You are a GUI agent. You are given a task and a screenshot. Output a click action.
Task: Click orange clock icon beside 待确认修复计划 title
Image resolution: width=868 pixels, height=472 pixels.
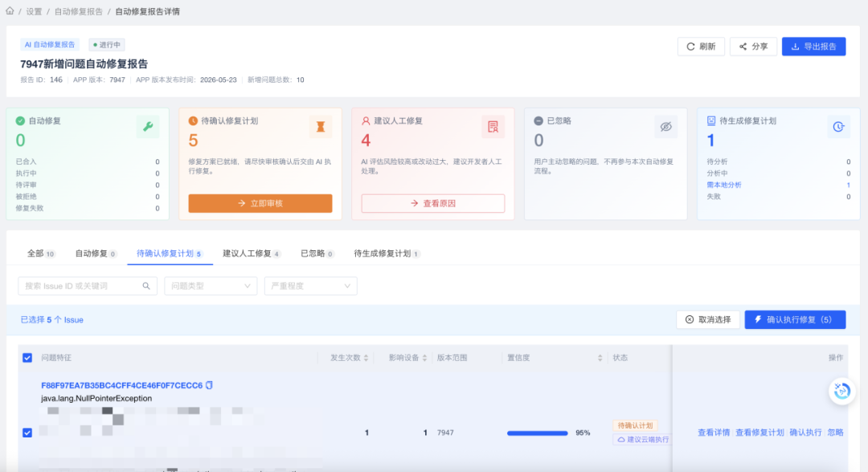(x=193, y=121)
